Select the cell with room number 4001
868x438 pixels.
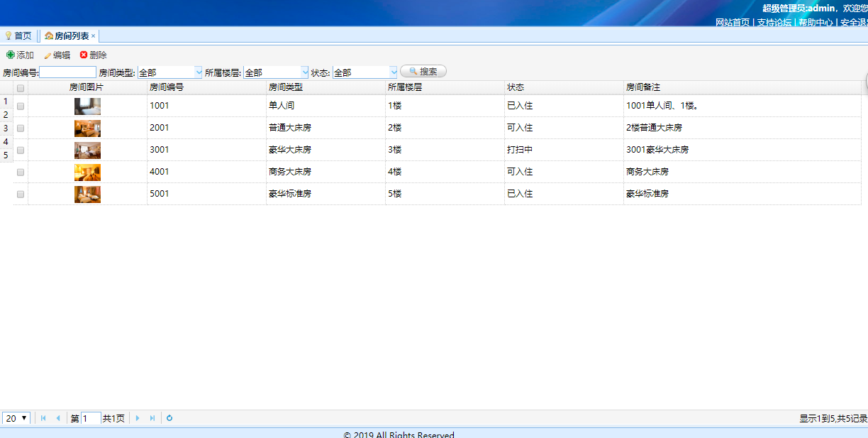[x=206, y=172]
